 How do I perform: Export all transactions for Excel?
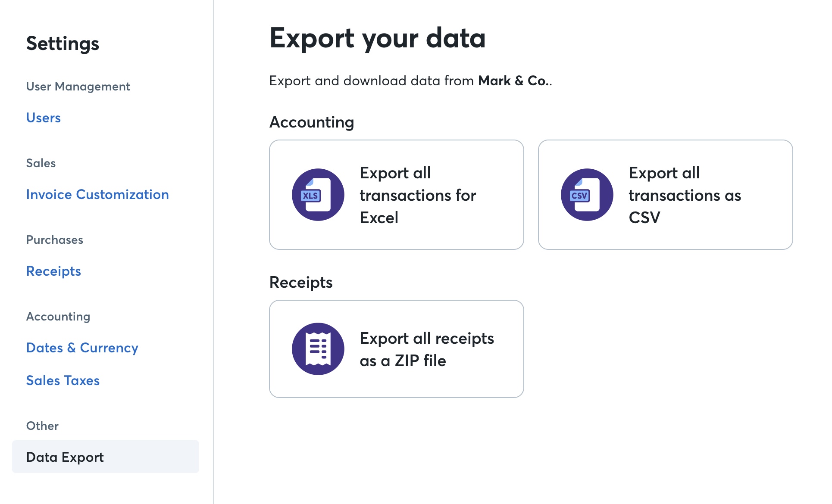(396, 195)
